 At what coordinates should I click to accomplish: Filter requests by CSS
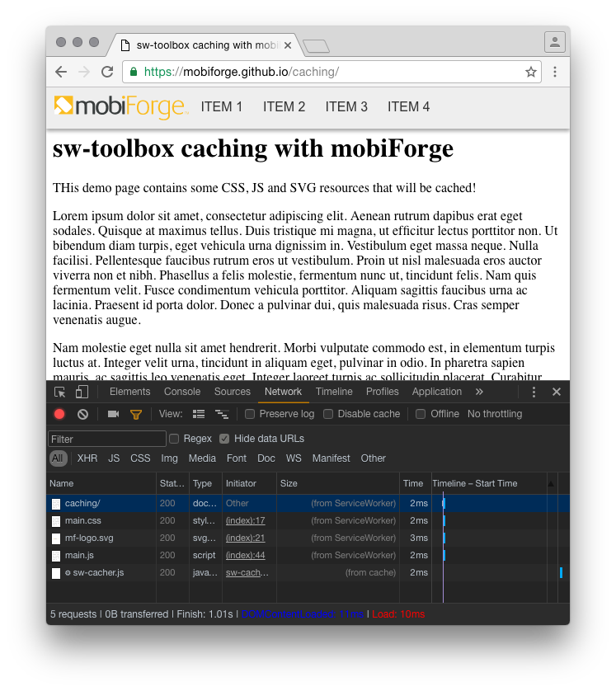[140, 458]
